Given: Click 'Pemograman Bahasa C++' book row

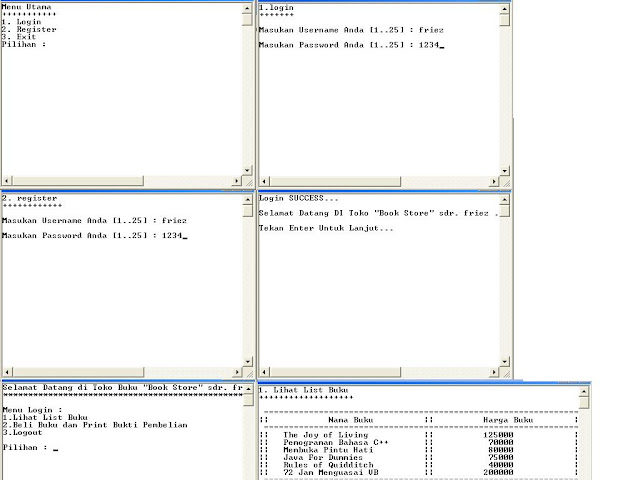Looking at the screenshot, I should click(336, 442).
